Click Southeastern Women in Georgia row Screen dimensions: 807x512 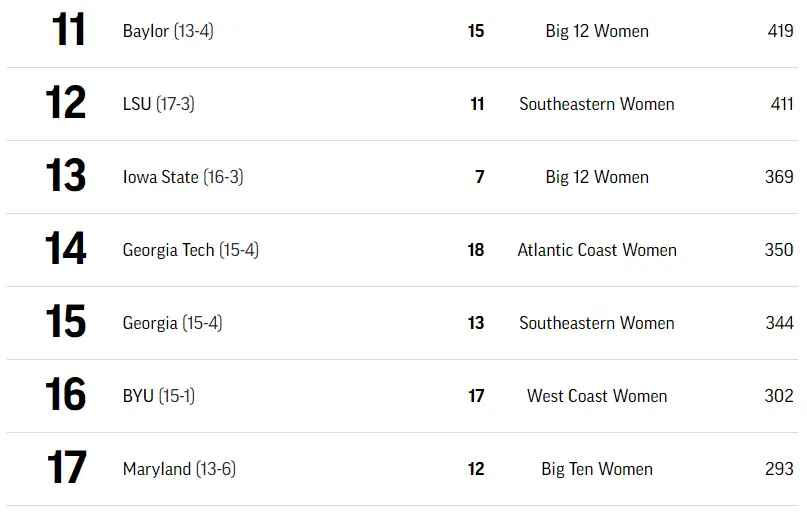click(596, 323)
